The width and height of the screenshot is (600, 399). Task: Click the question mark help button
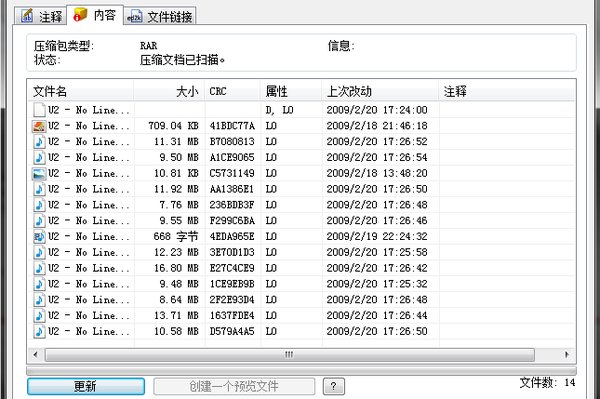coord(334,386)
